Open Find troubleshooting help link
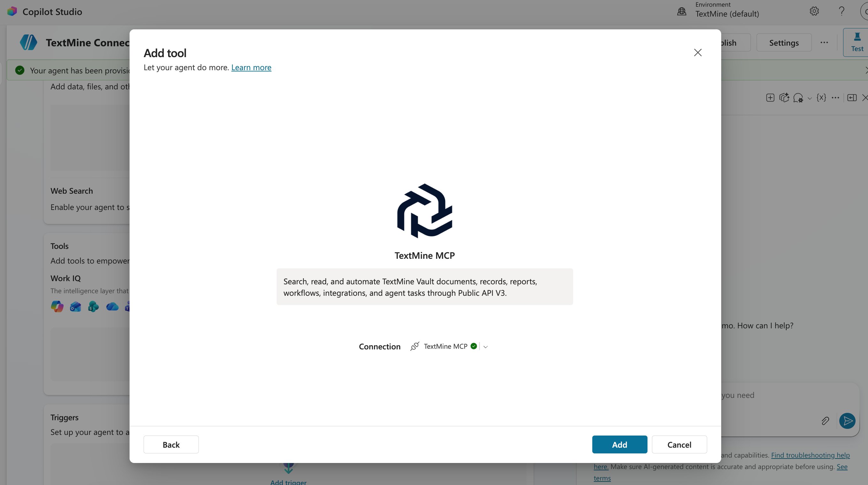This screenshot has height=485, width=868. click(x=810, y=455)
